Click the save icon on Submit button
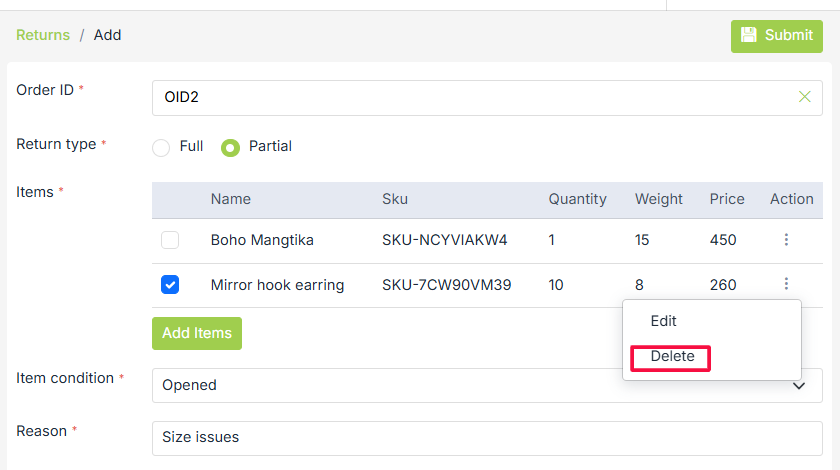 (x=749, y=35)
